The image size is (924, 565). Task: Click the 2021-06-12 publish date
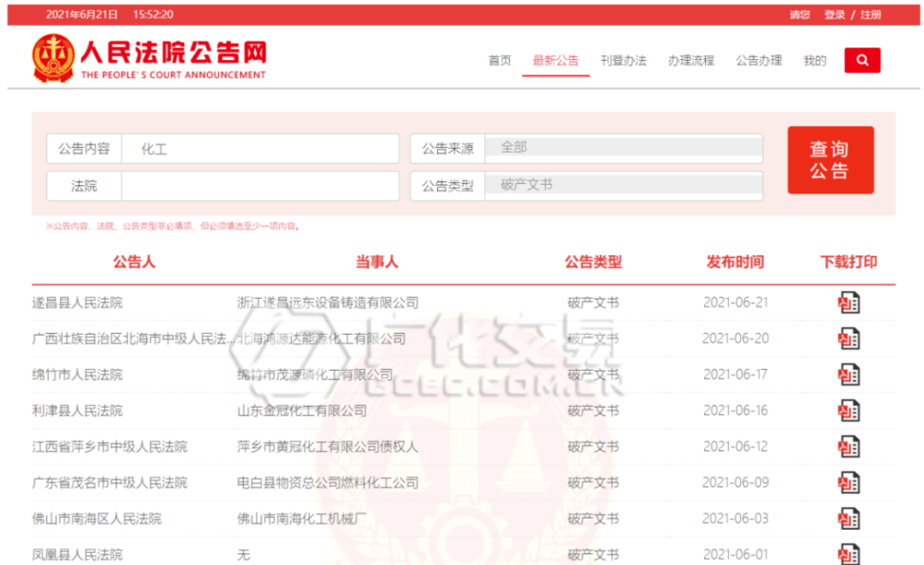(x=736, y=447)
